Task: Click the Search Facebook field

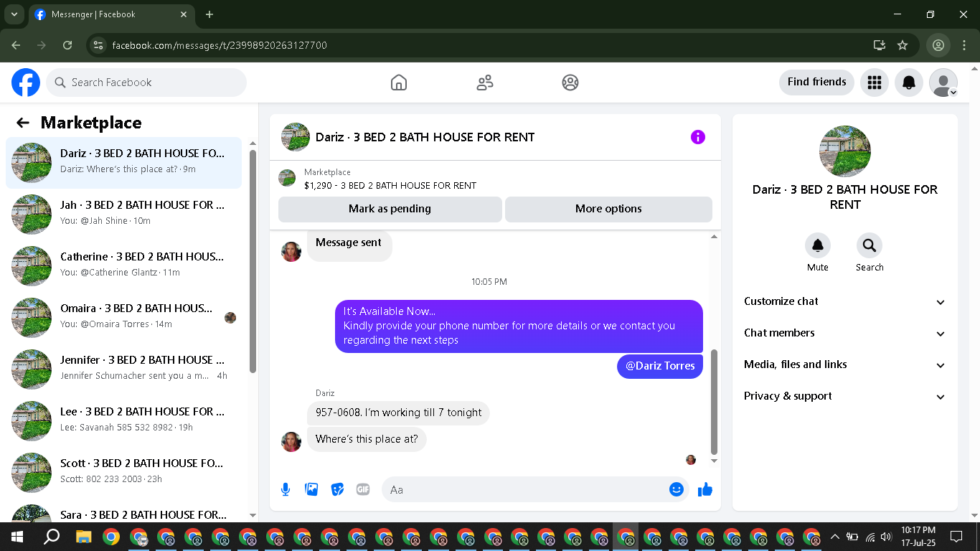Action: [146, 83]
